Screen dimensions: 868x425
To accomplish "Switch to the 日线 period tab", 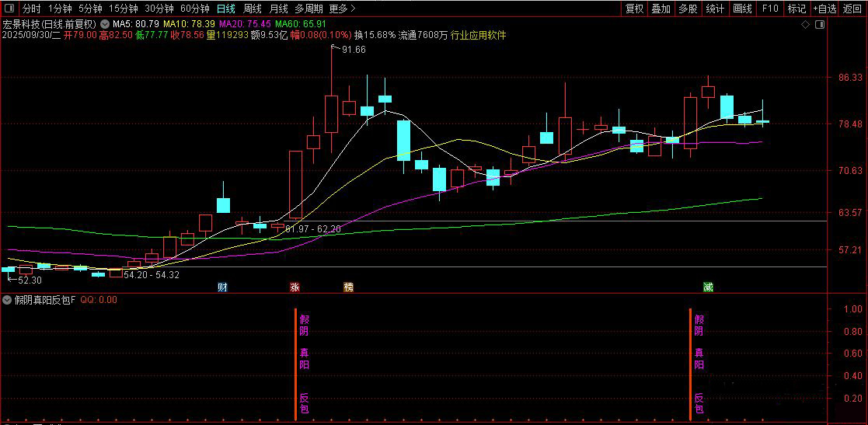I will click(225, 9).
